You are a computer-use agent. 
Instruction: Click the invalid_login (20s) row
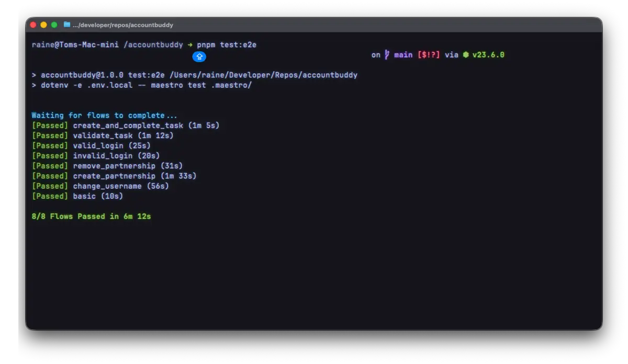coord(96,156)
